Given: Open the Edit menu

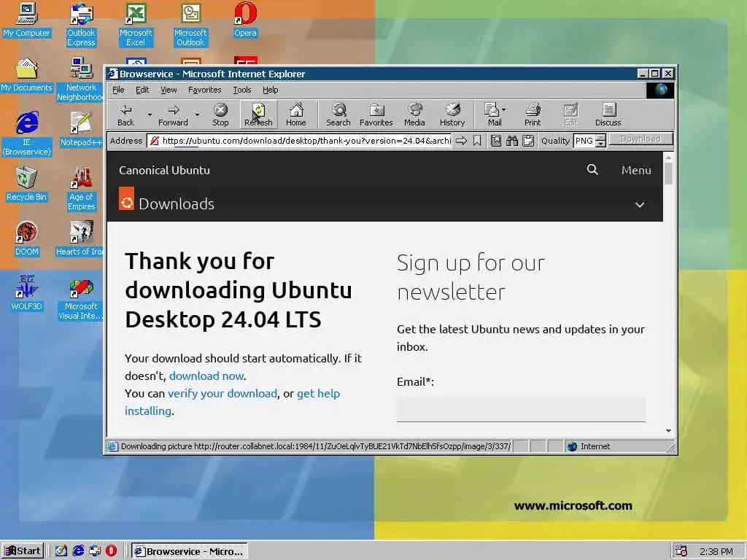Looking at the screenshot, I should coord(142,90).
